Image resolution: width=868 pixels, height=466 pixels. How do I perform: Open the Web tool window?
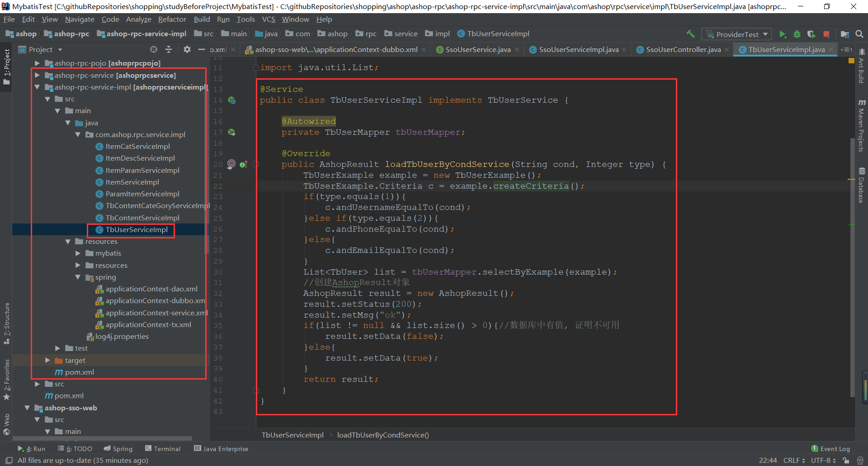(6, 424)
